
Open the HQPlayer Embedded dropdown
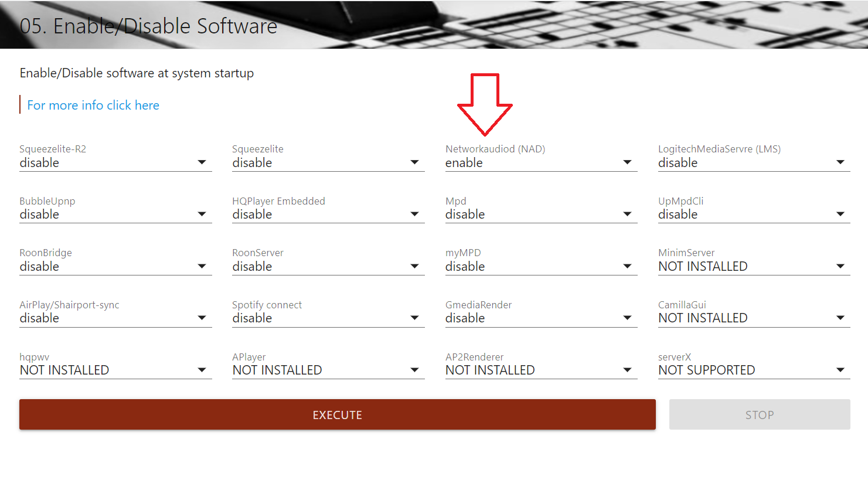point(328,215)
